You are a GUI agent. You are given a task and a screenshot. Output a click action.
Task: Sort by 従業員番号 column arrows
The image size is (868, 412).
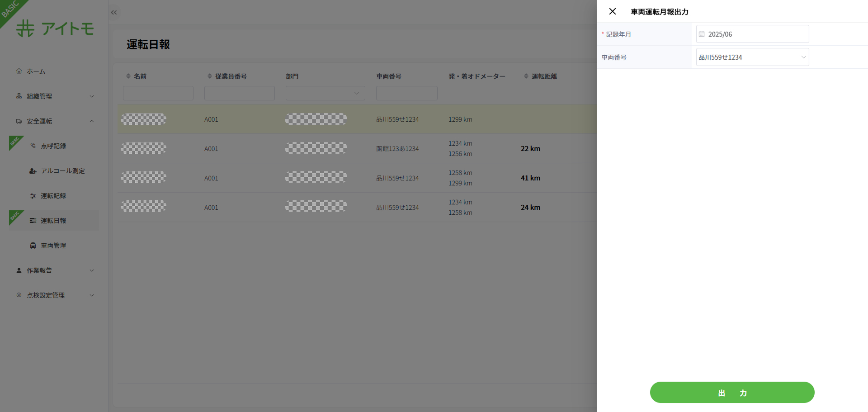[x=210, y=76]
